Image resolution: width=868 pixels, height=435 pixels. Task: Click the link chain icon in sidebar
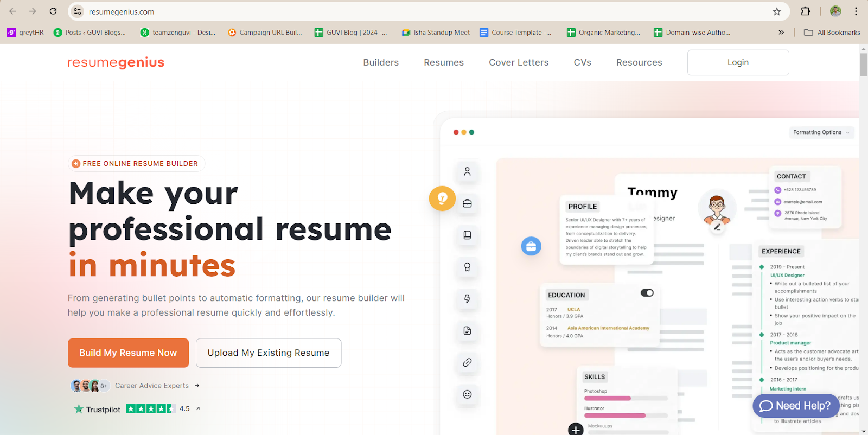467,362
